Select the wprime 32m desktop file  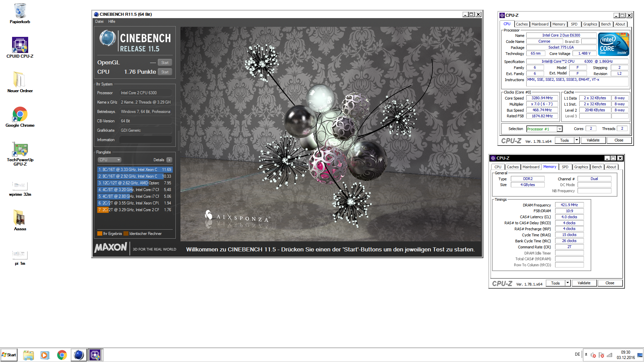(20, 189)
